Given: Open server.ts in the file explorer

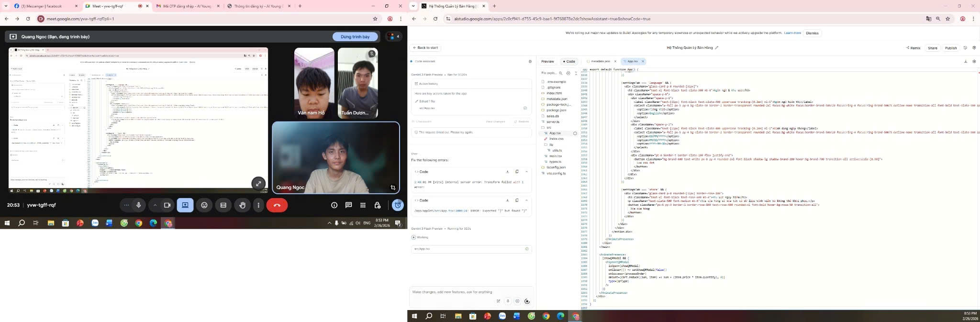Looking at the screenshot, I should (553, 122).
